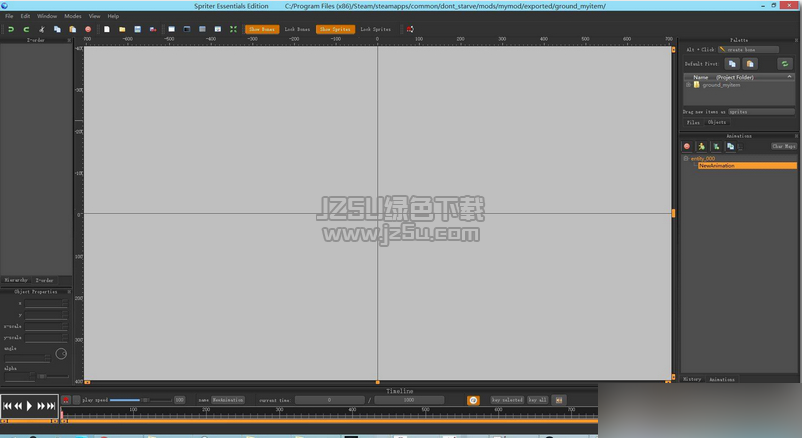Click the red-and-white icon right of Lock Sprites
The width and height of the screenshot is (802, 438).
click(x=410, y=29)
